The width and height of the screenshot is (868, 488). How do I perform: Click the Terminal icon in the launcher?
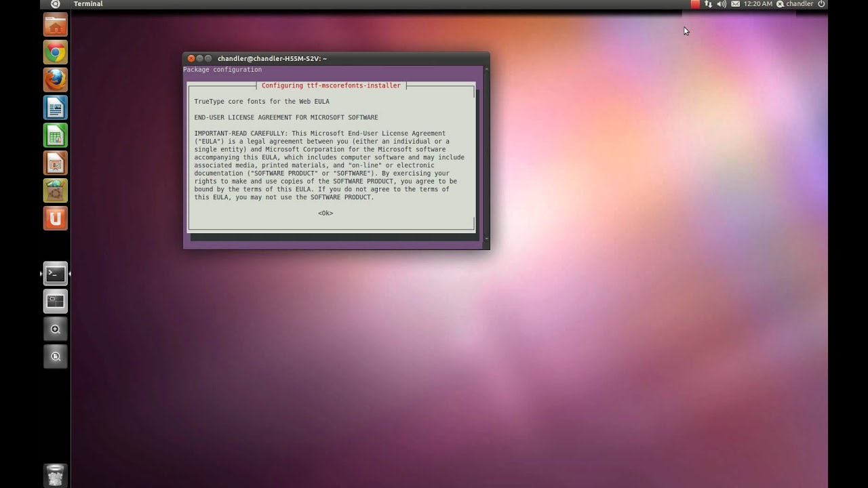(56, 274)
